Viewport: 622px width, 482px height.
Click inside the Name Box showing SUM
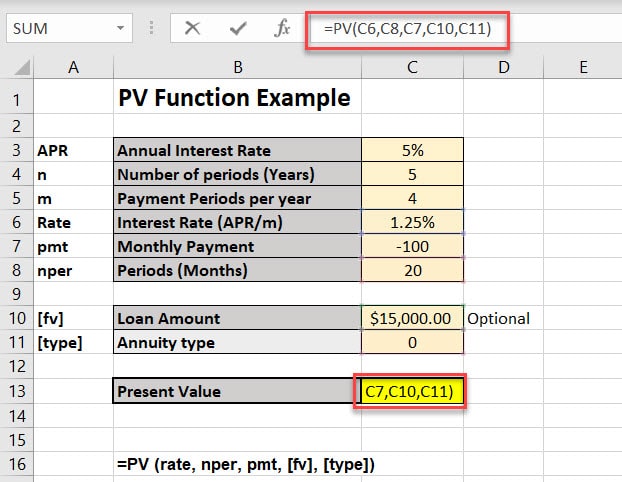point(55,29)
